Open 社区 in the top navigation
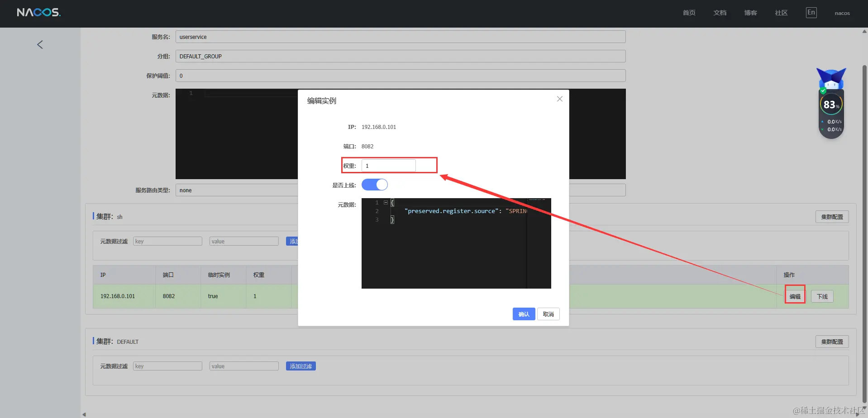 tap(782, 13)
